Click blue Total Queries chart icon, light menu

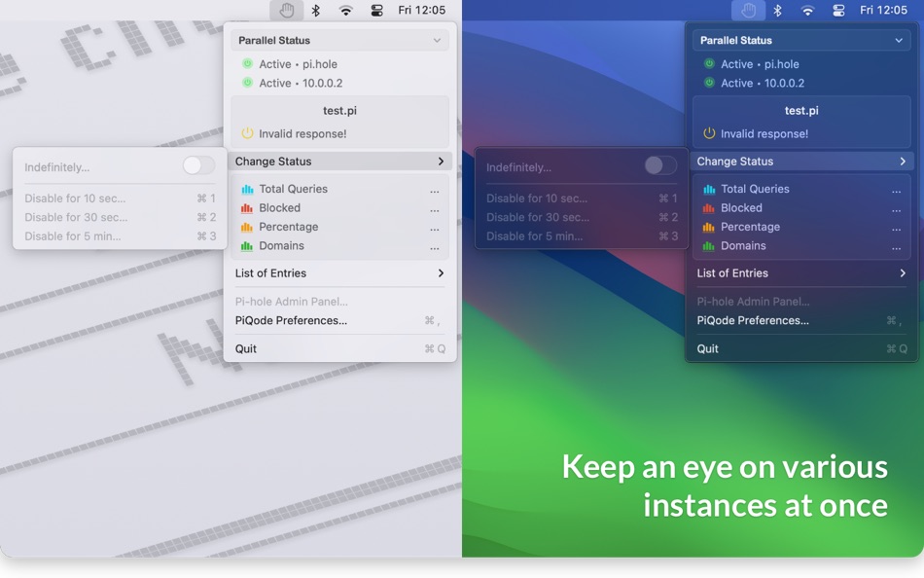point(247,190)
